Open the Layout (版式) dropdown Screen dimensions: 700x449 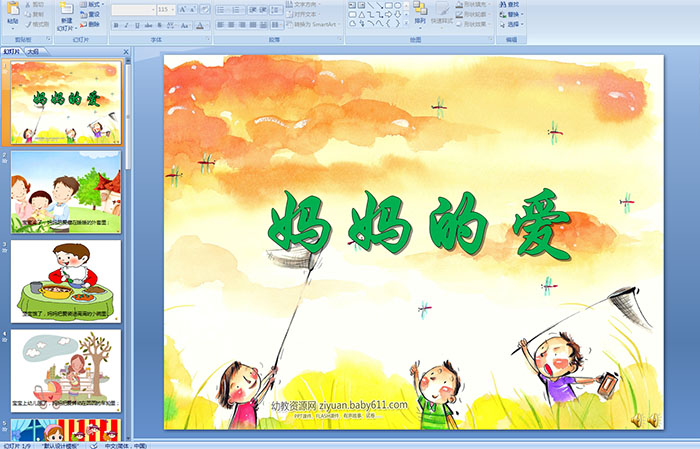[x=92, y=5]
